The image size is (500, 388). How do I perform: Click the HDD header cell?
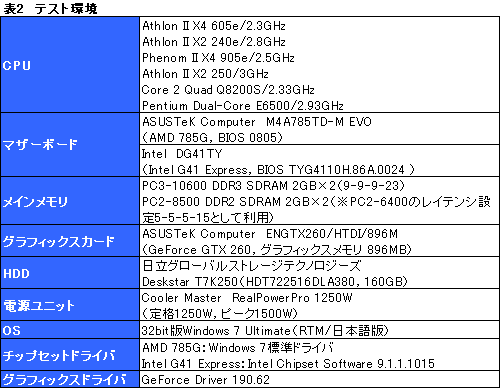[x=70, y=273]
